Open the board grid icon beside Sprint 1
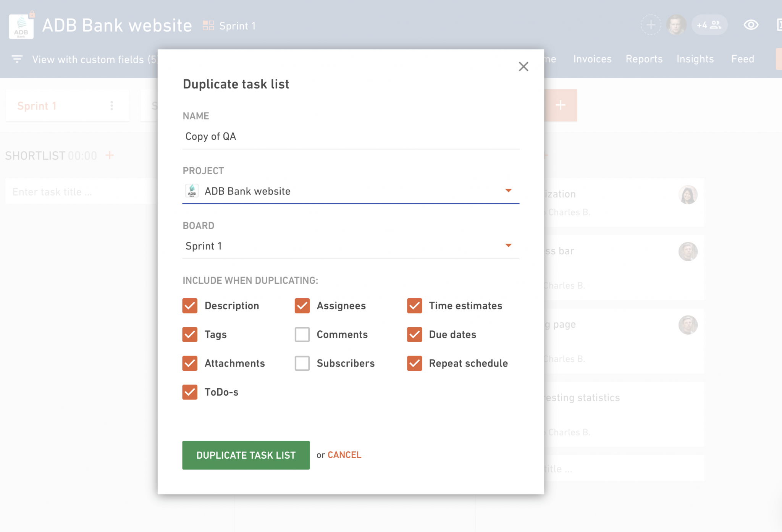 208,26
